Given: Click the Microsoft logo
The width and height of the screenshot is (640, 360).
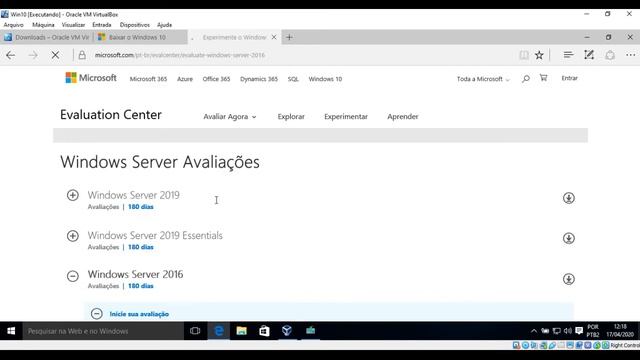Looking at the screenshot, I should (91, 78).
